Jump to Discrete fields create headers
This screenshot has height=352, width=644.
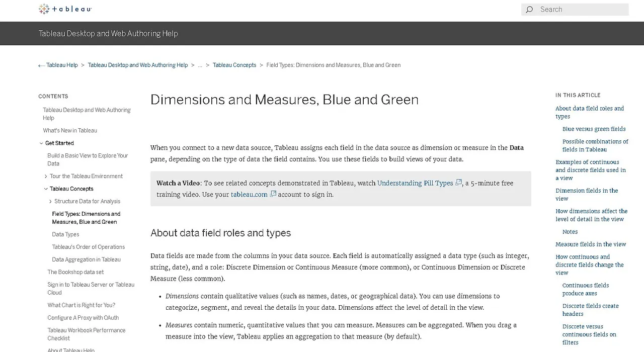591,310
